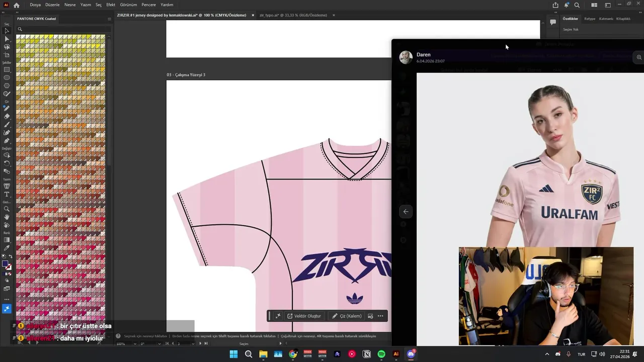Image resolution: width=644 pixels, height=362 pixels.
Task: Click the Pantone swatch search field
Action: (63, 29)
